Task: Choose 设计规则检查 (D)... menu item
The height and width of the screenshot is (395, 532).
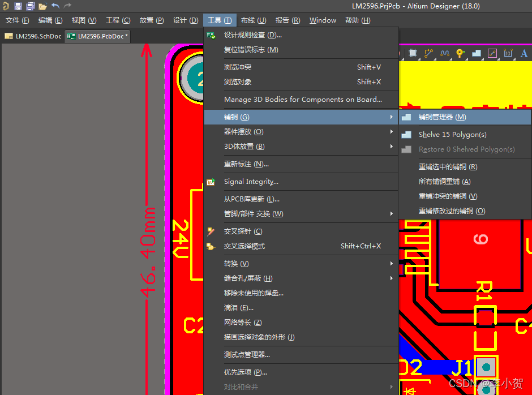Action: pos(301,35)
